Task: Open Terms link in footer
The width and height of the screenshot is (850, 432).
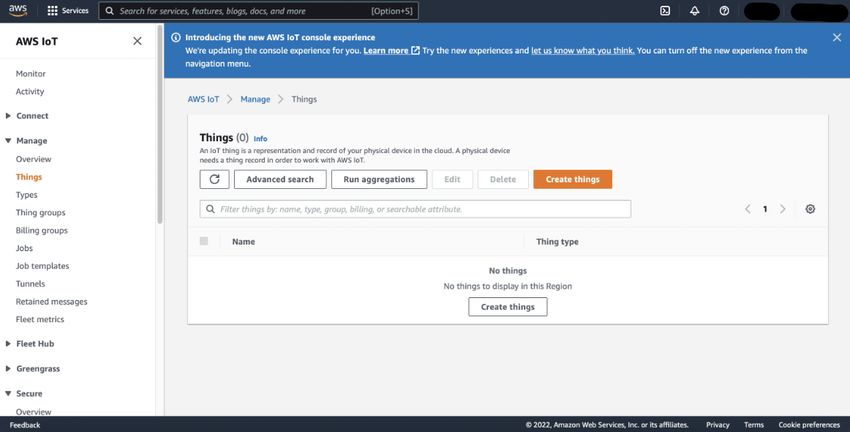Action: click(x=754, y=425)
